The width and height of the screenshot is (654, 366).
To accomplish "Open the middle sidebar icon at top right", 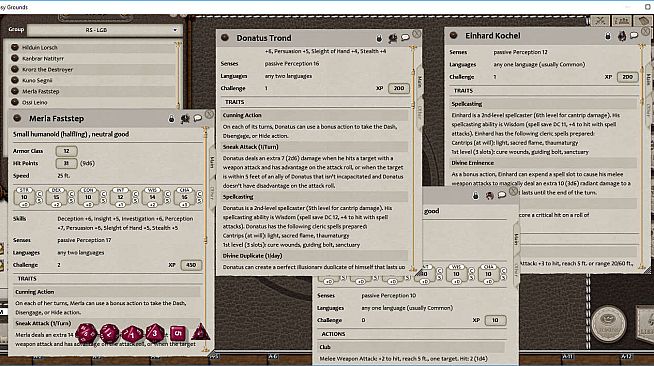I will (x=621, y=20).
